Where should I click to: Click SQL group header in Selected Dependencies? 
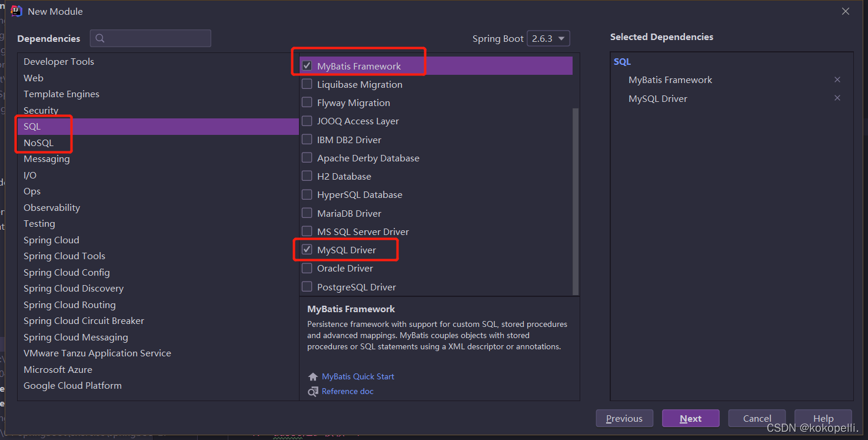tap(622, 61)
